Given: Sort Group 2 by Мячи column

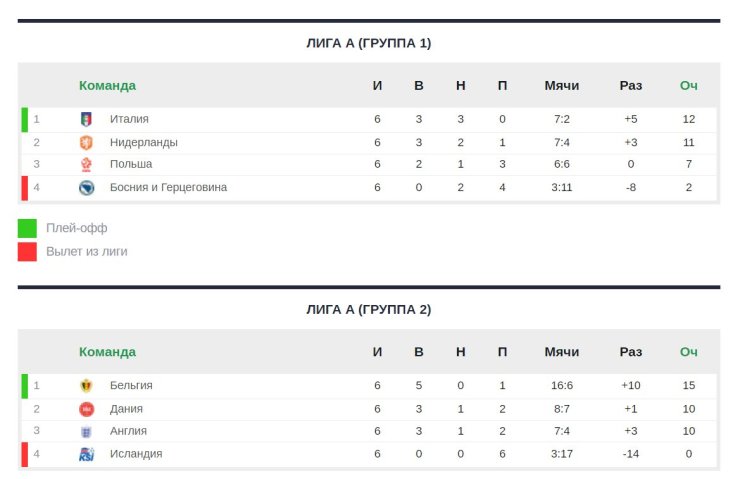Looking at the screenshot, I should [x=562, y=352].
